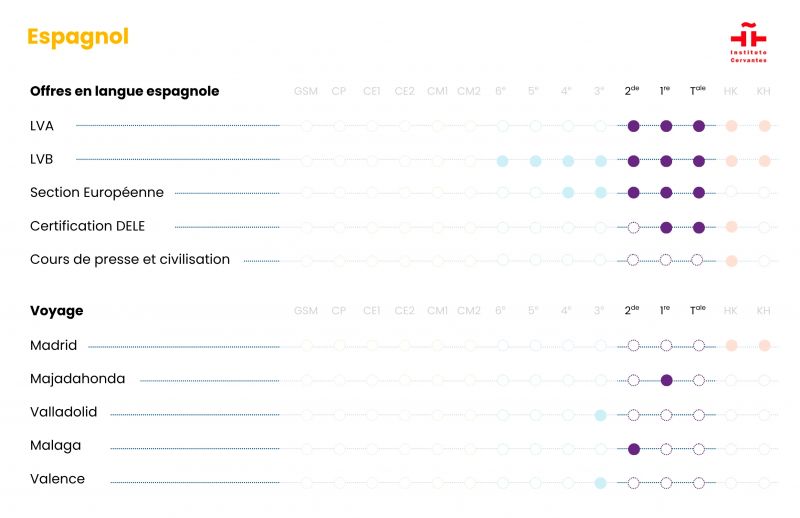
Task: Click the Madrid destination label
Action: pos(54,346)
